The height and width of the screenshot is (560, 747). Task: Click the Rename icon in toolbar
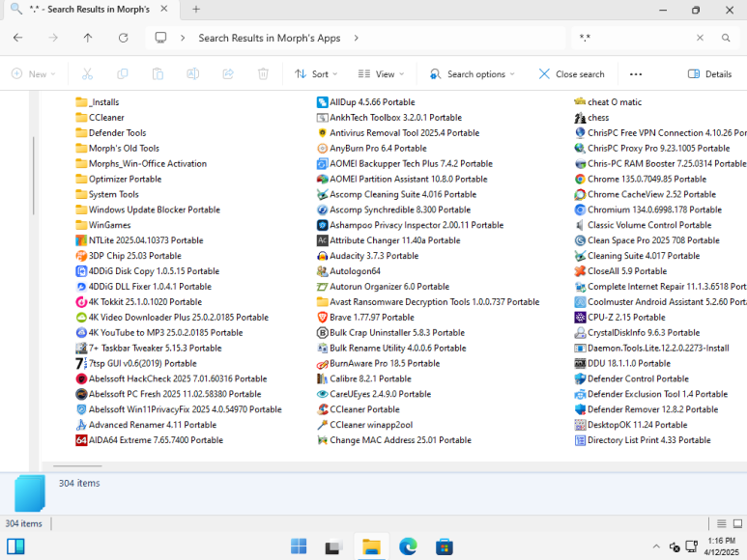tap(193, 73)
